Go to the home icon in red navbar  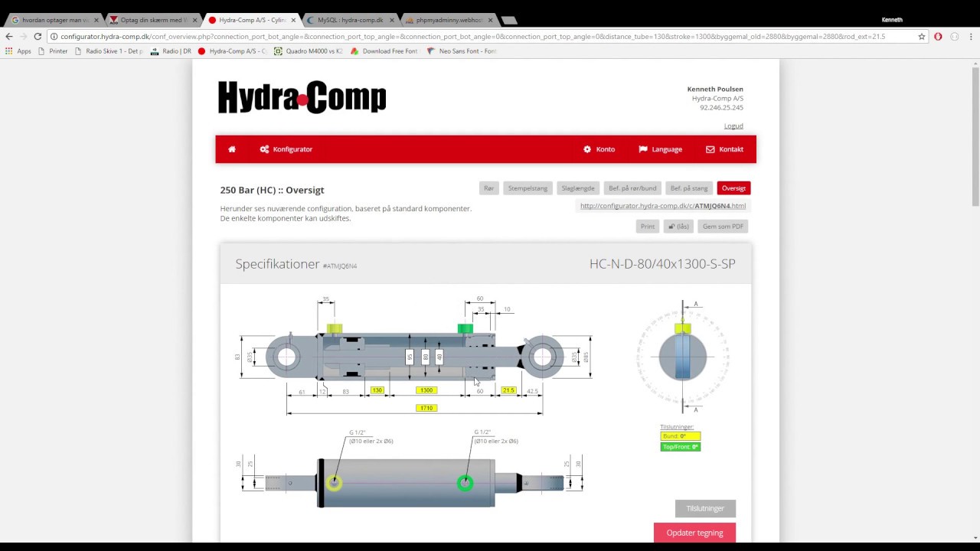tap(232, 149)
